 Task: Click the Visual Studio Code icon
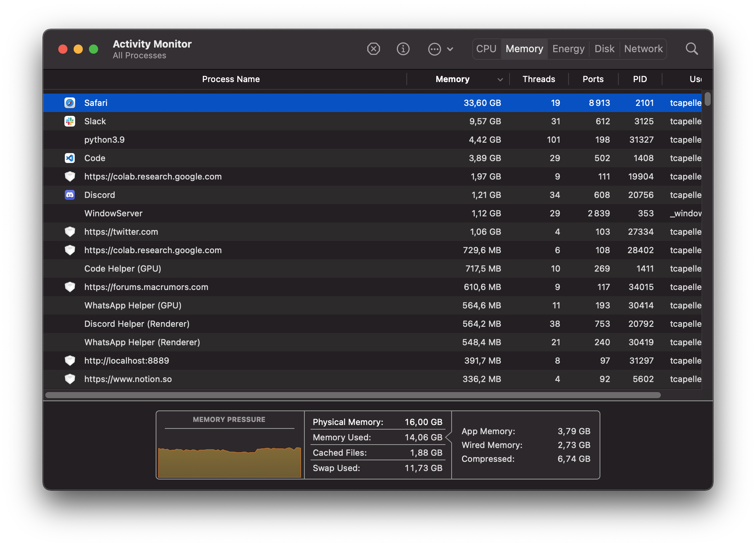click(x=70, y=158)
